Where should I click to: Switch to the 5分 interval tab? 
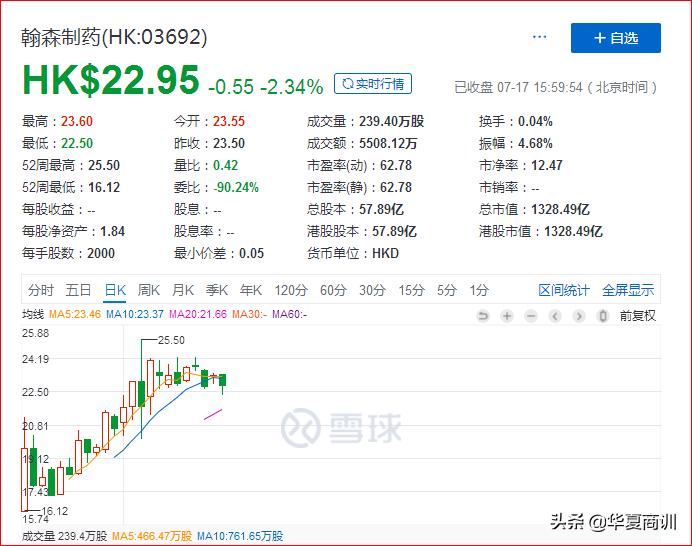pyautogui.click(x=447, y=290)
